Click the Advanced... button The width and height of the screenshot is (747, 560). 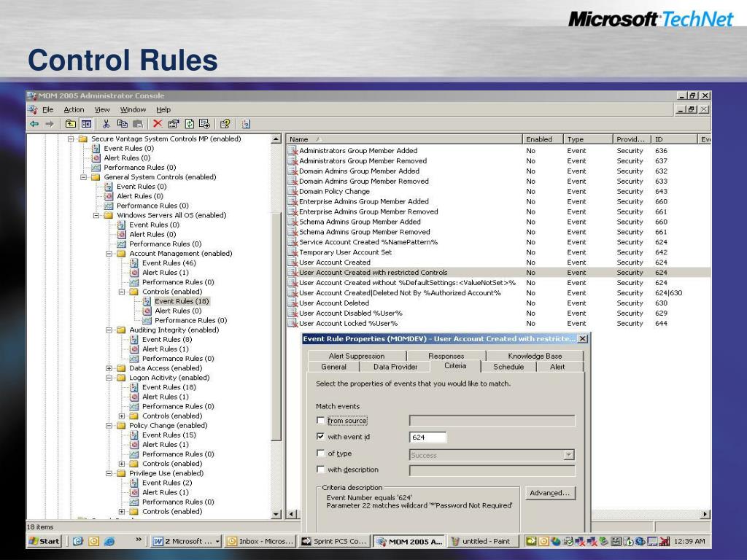(x=550, y=493)
